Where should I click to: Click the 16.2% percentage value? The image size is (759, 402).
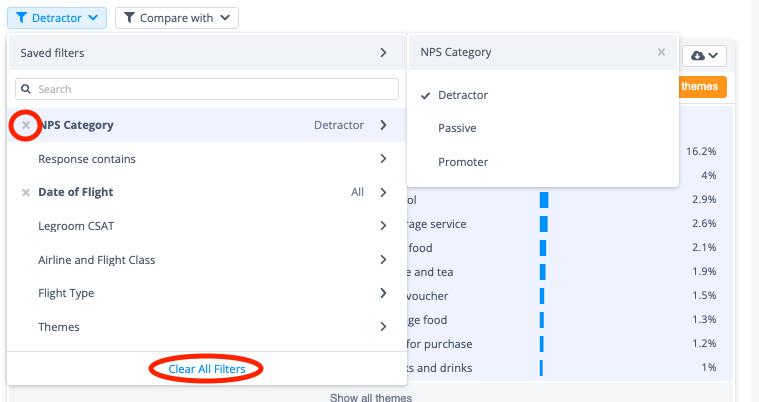[x=701, y=151]
